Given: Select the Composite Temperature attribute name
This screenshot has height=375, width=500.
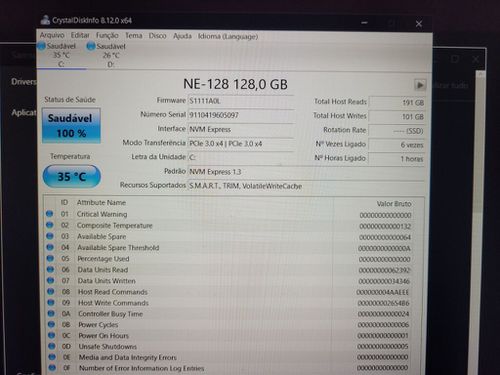Looking at the screenshot, I should tap(115, 225).
